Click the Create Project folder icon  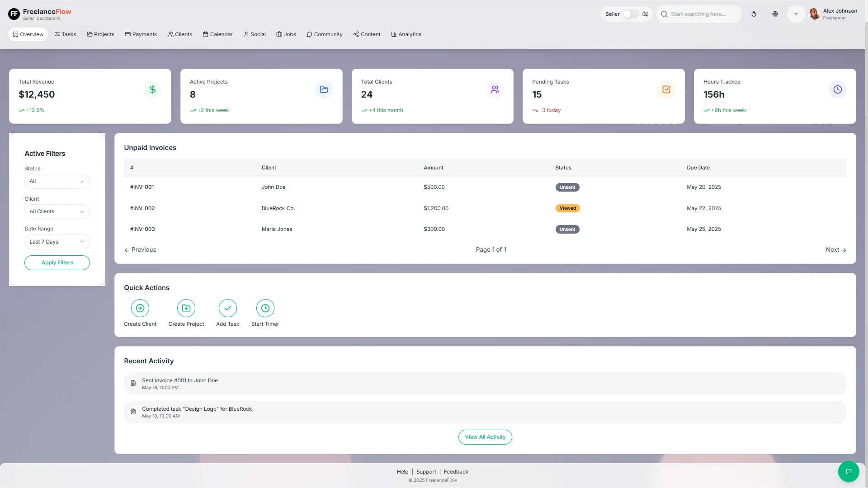[186, 308]
